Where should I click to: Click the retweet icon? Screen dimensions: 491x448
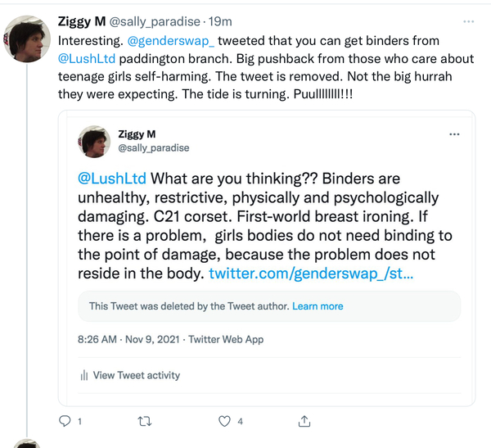(x=145, y=421)
